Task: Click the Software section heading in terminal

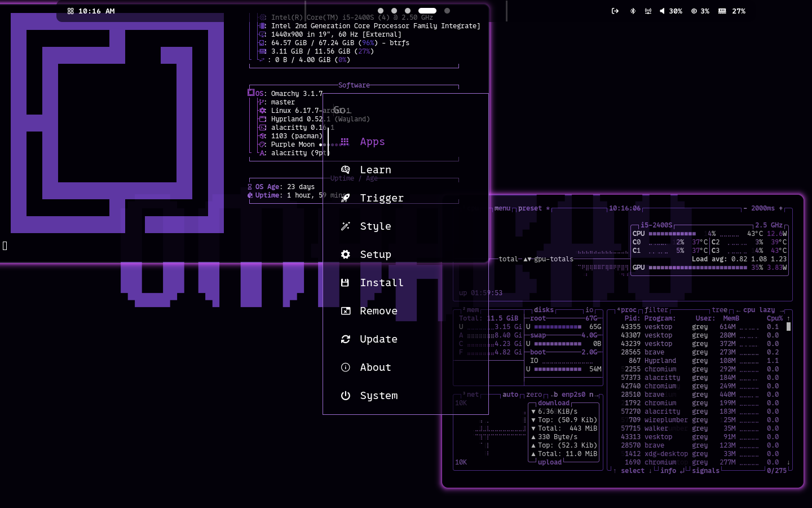Action: click(354, 85)
